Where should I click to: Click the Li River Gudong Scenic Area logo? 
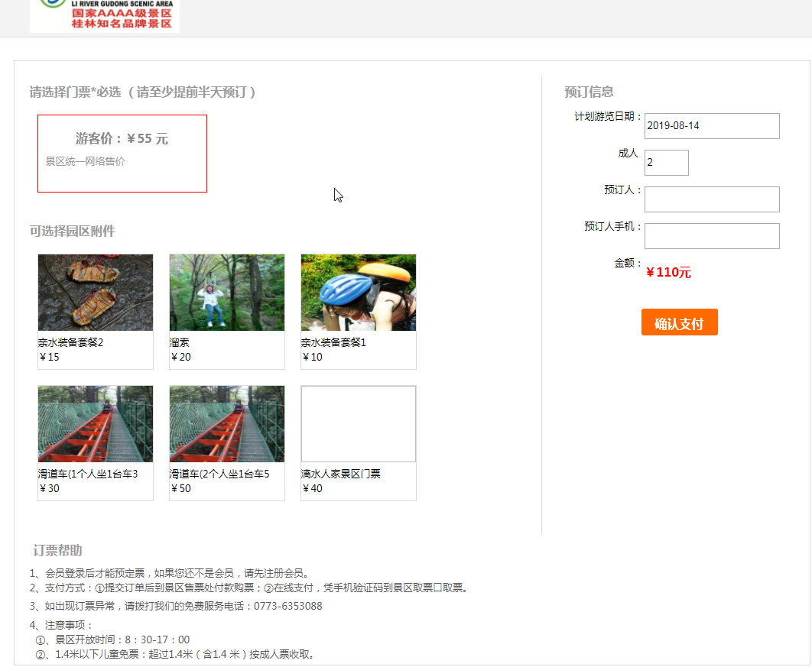point(105,15)
